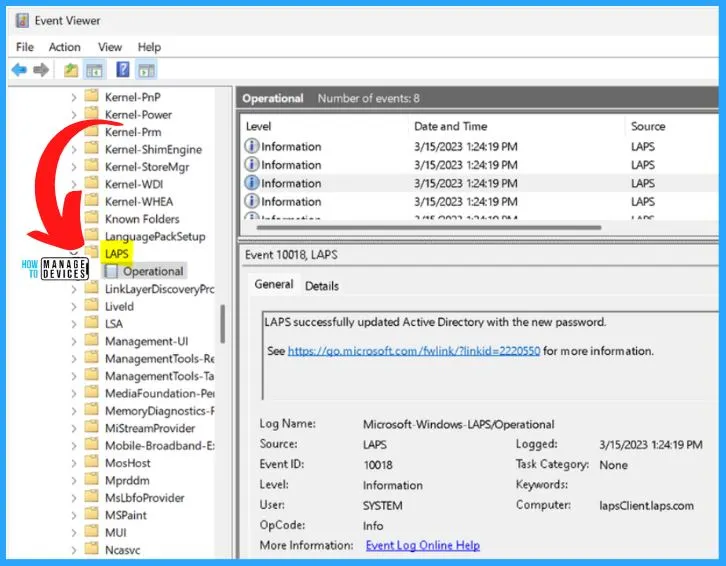Click the Kernel-Power folder icon
The image size is (726, 566).
pyautogui.click(x=92, y=113)
